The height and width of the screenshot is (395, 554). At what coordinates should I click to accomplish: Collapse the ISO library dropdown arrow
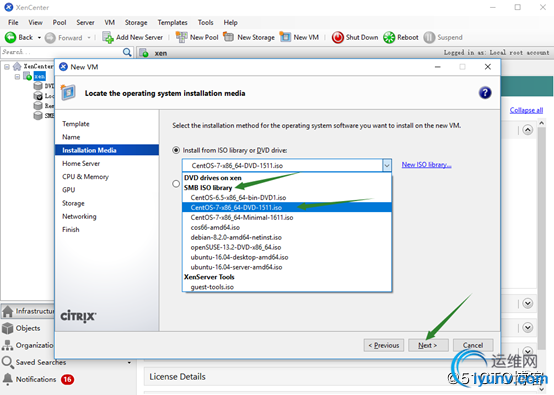(387, 165)
